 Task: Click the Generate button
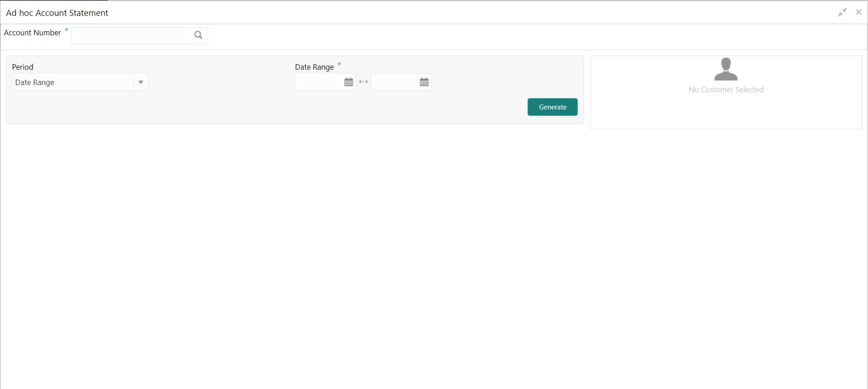coord(552,107)
